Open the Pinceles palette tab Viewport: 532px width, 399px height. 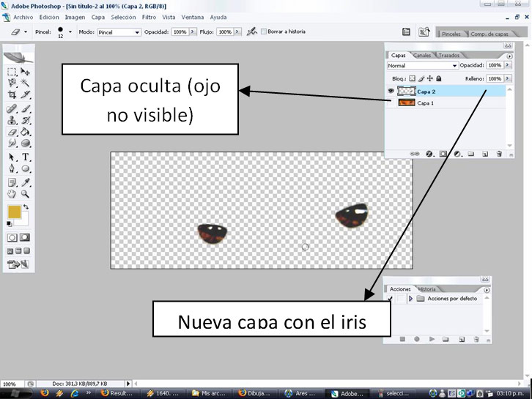pyautogui.click(x=451, y=34)
